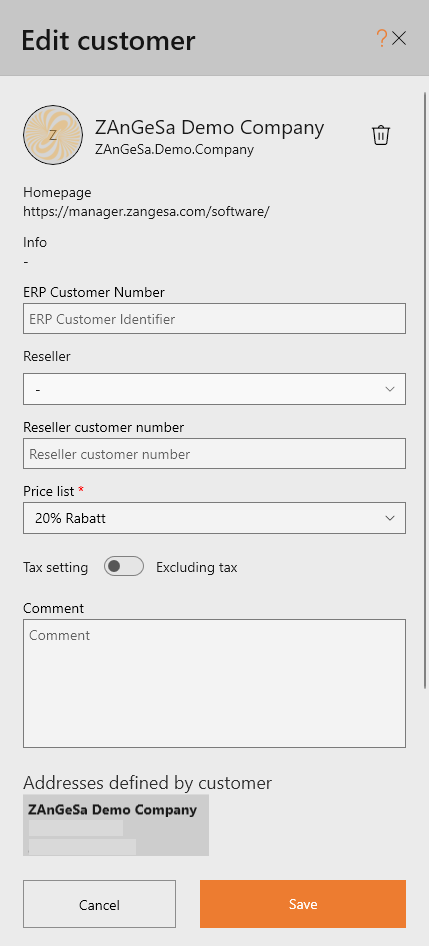
Task: Open the Price list dropdown
Action: 214,518
